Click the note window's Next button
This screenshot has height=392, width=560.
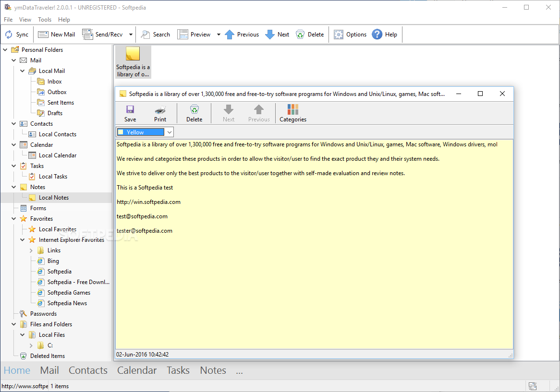pyautogui.click(x=229, y=113)
